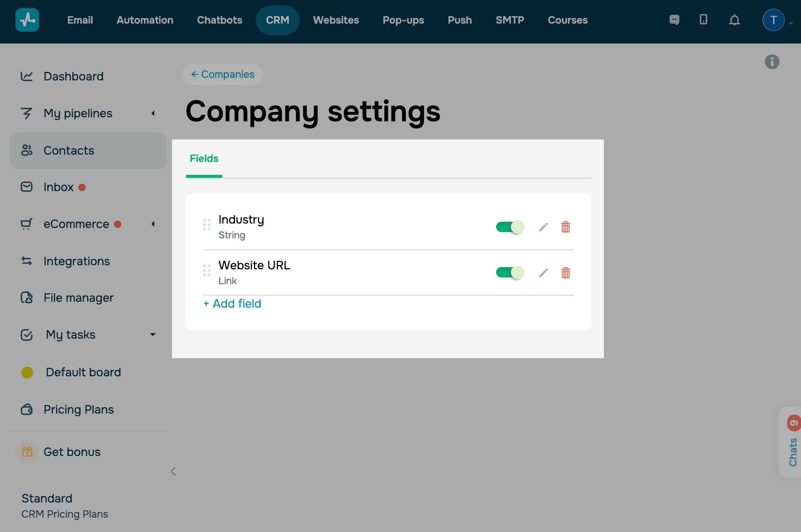Image resolution: width=801 pixels, height=532 pixels.
Task: Select the Default board yellow color dot
Action: click(27, 372)
